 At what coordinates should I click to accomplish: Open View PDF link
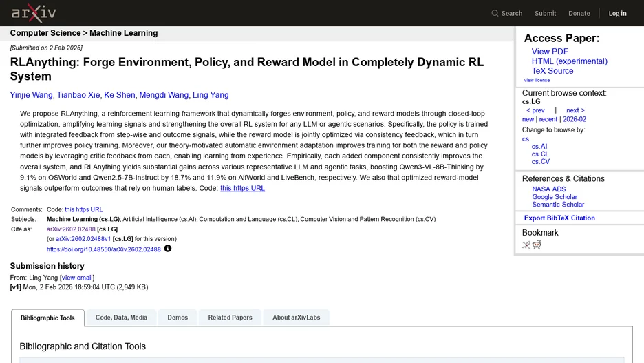(550, 52)
